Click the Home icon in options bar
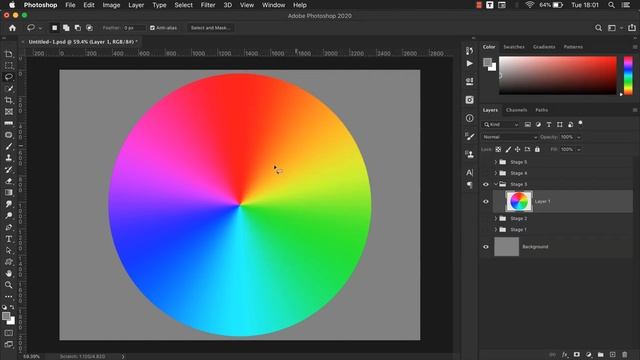Viewport: 640px width, 360px height. tap(12, 28)
